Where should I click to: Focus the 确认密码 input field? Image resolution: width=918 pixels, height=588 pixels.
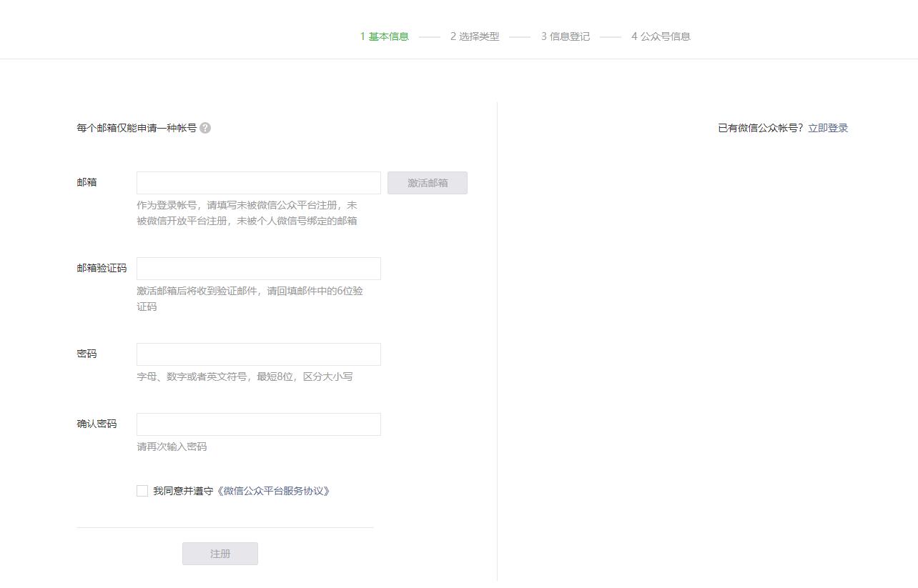coord(259,424)
